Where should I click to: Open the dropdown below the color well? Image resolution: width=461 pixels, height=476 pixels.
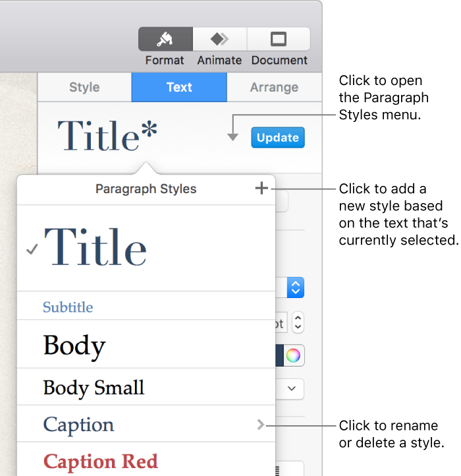tap(290, 388)
